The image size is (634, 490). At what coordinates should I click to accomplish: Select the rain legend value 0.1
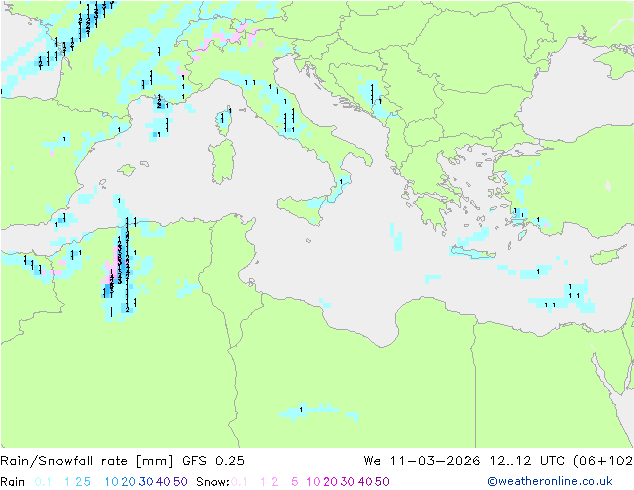click(x=43, y=482)
